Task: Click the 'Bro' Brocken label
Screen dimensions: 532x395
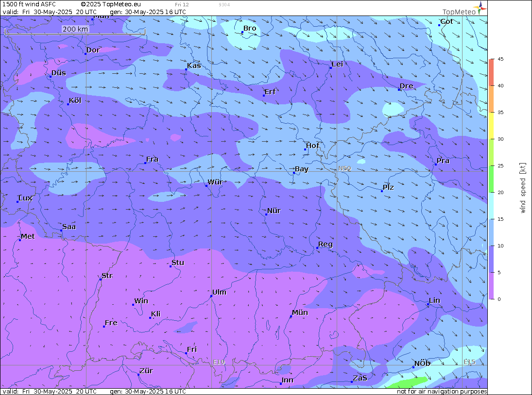Action: coord(250,29)
